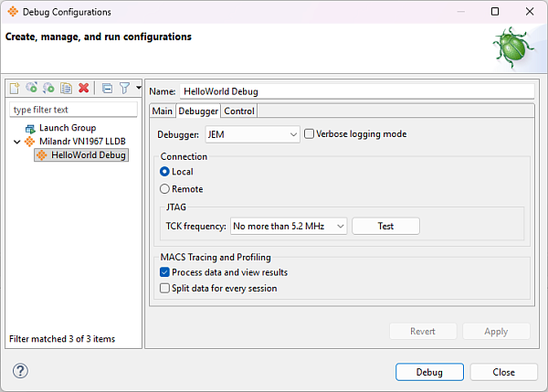Uncheck Process data and view results
The image size is (548, 392).
165,272
